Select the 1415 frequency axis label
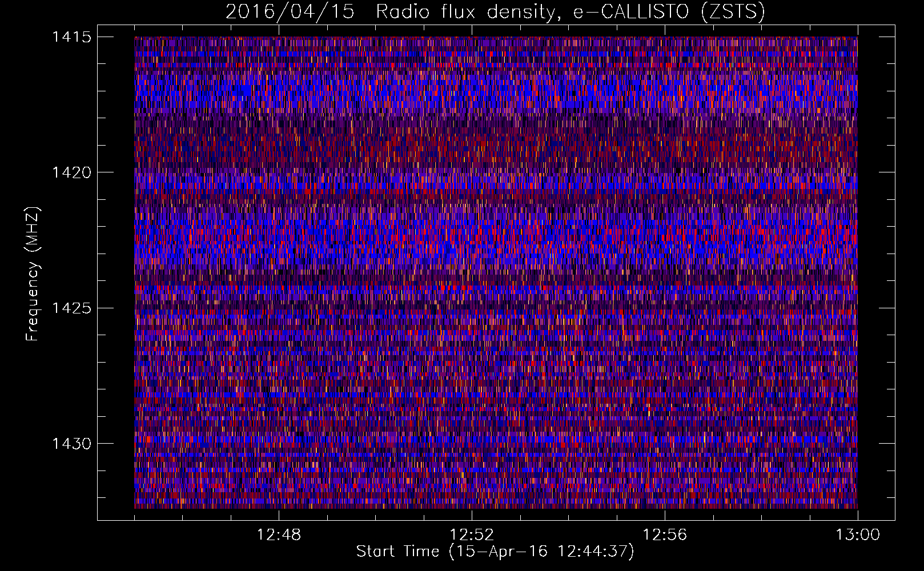 71,37
